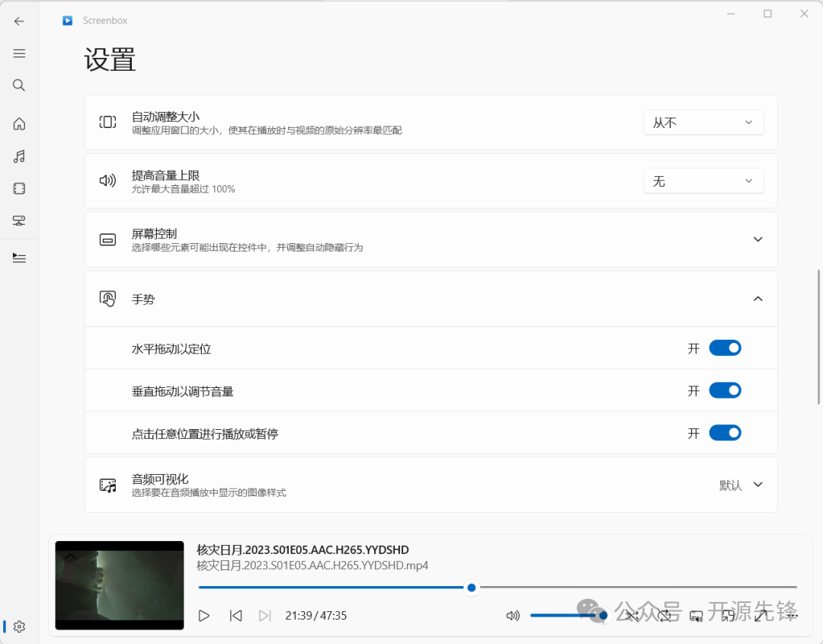Image resolution: width=823 pixels, height=644 pixels.
Task: Open the hamburger navigation menu
Action: pyautogui.click(x=19, y=53)
